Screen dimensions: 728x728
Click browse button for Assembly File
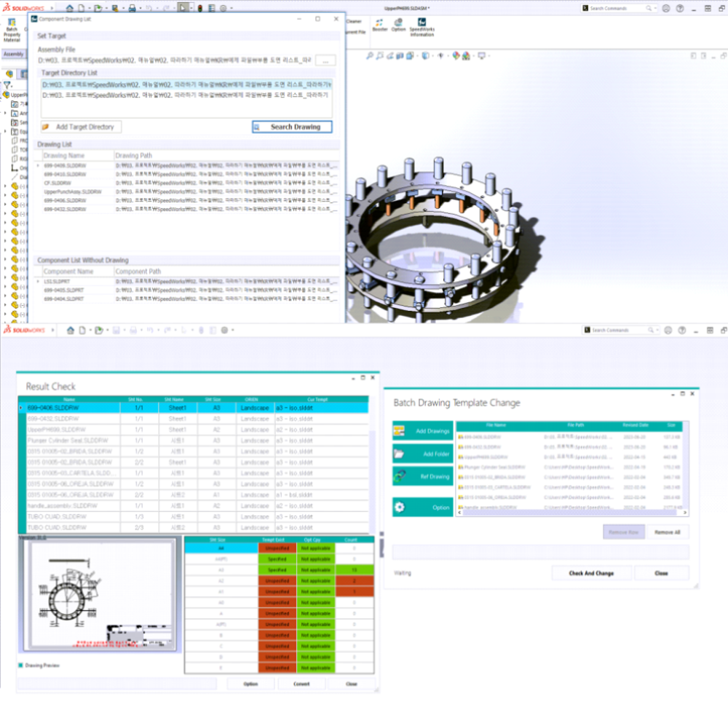(325, 60)
